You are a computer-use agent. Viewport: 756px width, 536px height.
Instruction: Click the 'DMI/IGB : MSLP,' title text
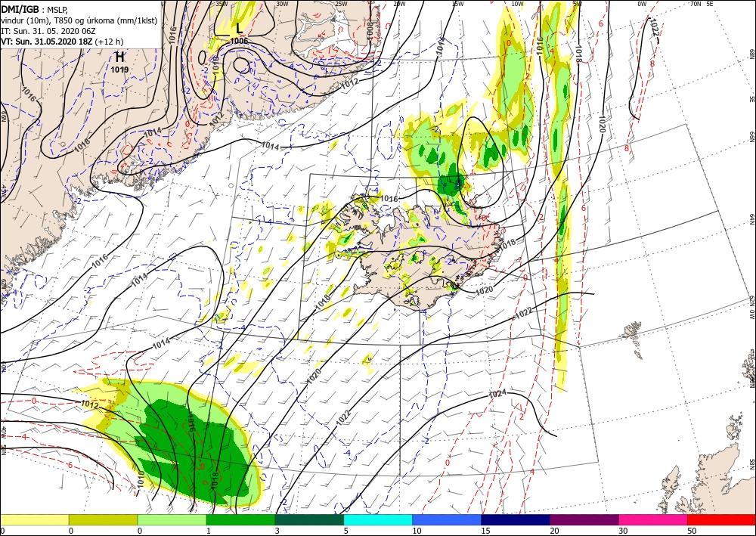(35, 8)
